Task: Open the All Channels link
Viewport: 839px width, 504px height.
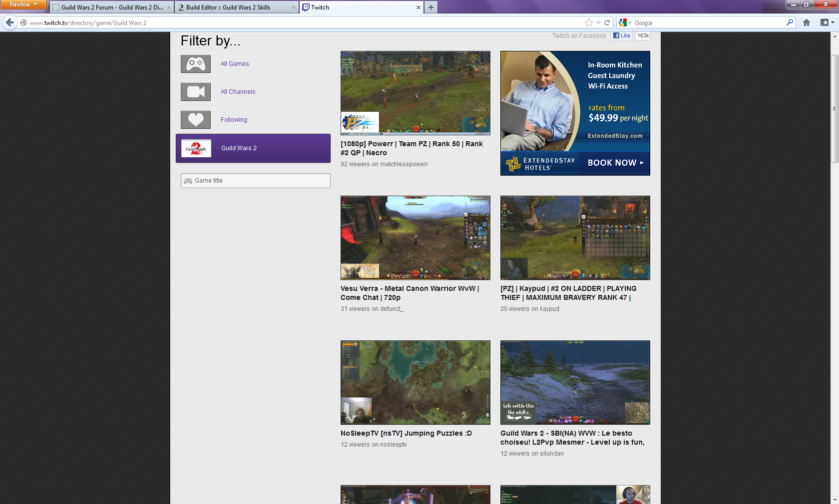Action: (x=238, y=92)
